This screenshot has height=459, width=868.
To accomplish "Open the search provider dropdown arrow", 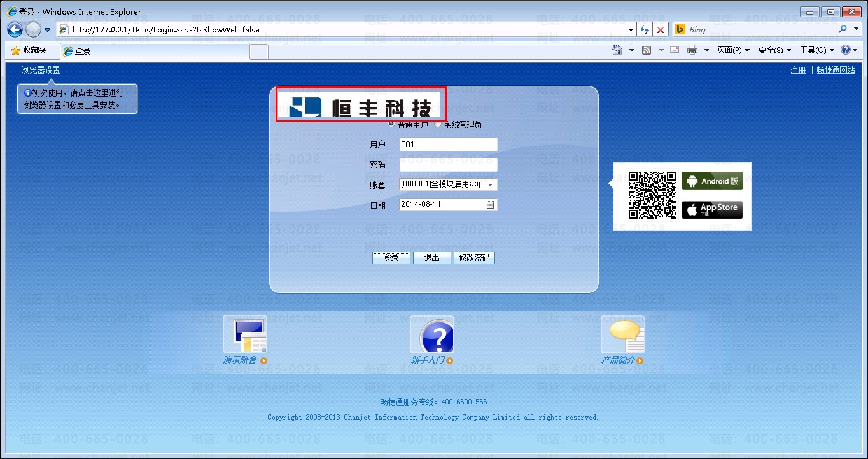I will coord(855,30).
